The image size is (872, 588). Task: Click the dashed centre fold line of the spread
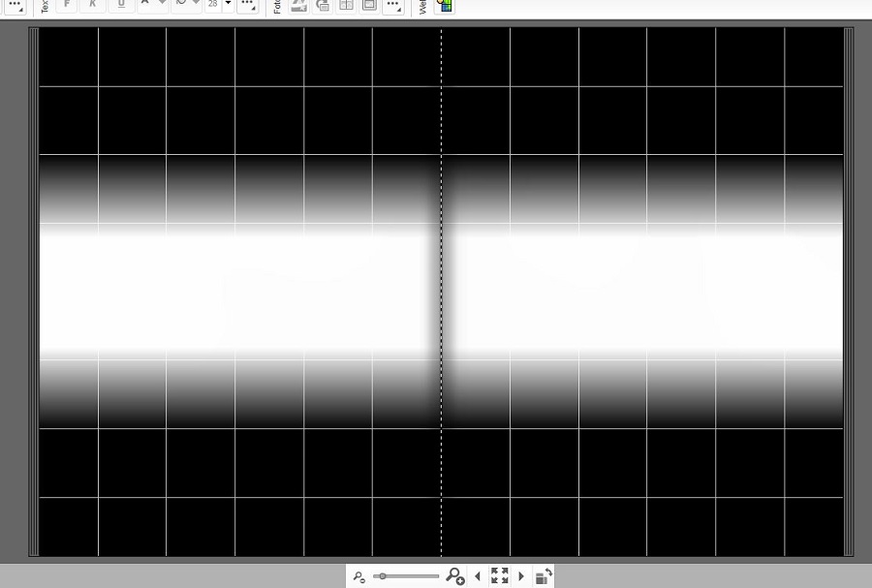442,292
